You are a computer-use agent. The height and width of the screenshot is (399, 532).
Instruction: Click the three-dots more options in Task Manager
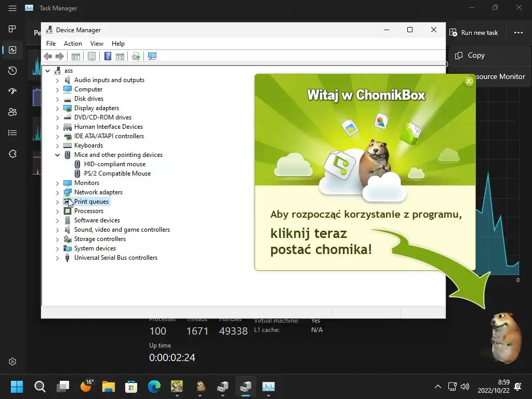(518, 33)
